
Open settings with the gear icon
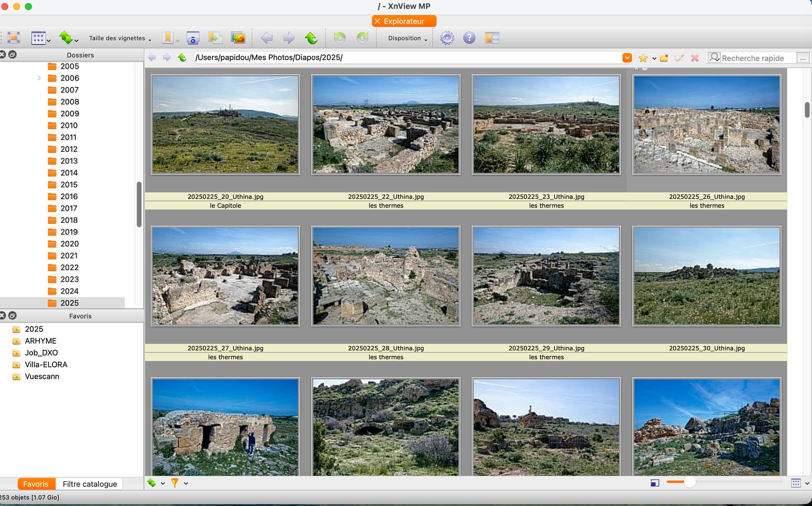(x=447, y=38)
